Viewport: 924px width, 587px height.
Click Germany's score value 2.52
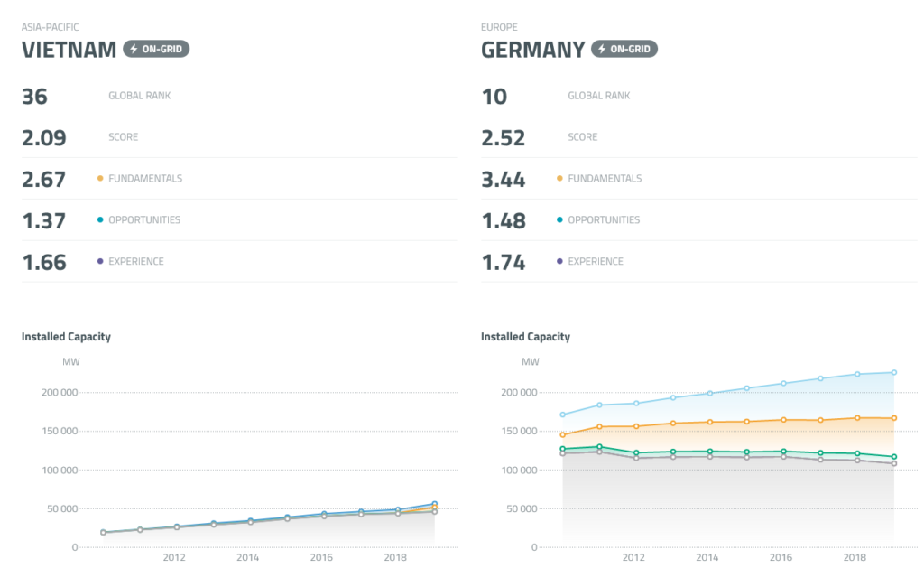tap(504, 138)
